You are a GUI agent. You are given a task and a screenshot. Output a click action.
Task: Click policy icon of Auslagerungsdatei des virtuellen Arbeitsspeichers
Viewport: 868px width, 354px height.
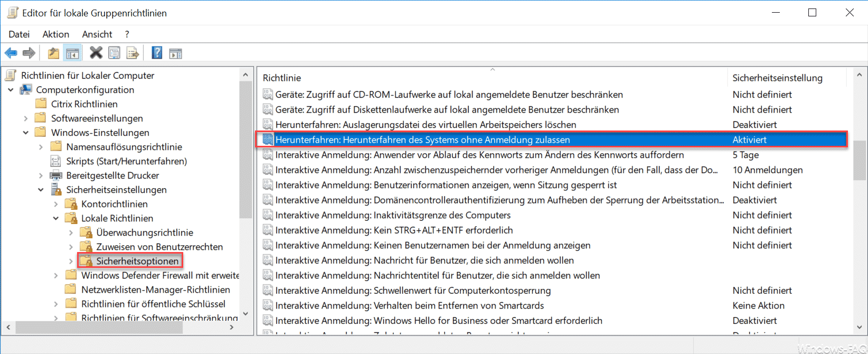point(268,125)
